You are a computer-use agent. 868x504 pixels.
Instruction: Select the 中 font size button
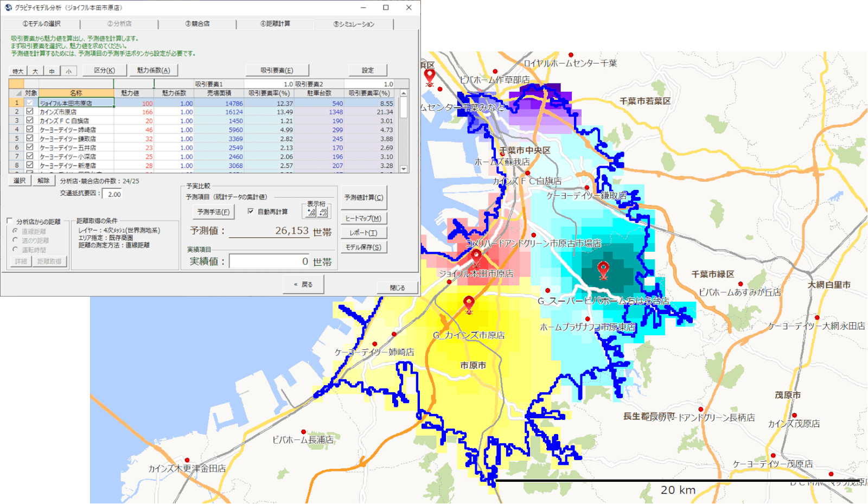pyautogui.click(x=52, y=71)
